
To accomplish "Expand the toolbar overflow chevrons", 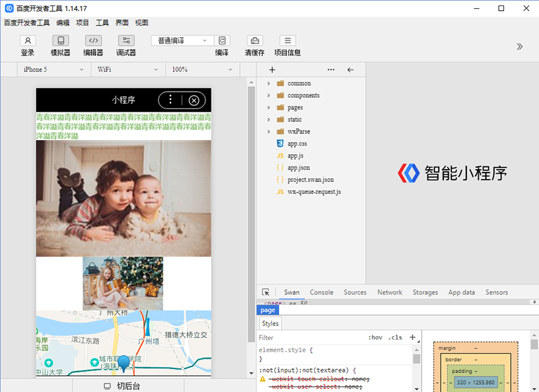I will [519, 46].
